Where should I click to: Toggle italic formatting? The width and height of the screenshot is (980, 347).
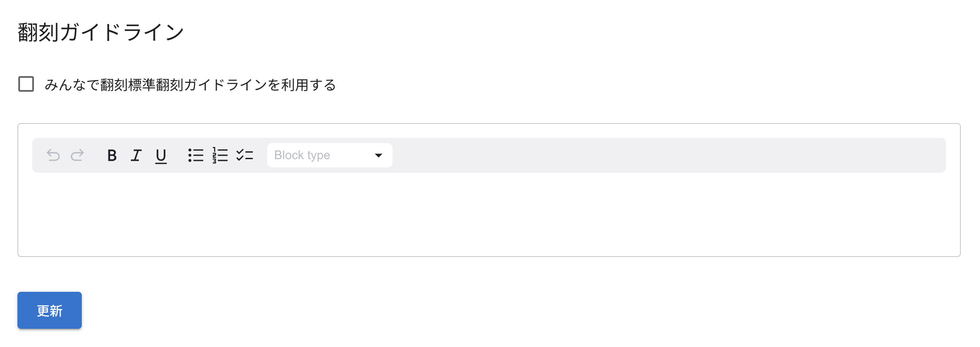click(x=136, y=155)
